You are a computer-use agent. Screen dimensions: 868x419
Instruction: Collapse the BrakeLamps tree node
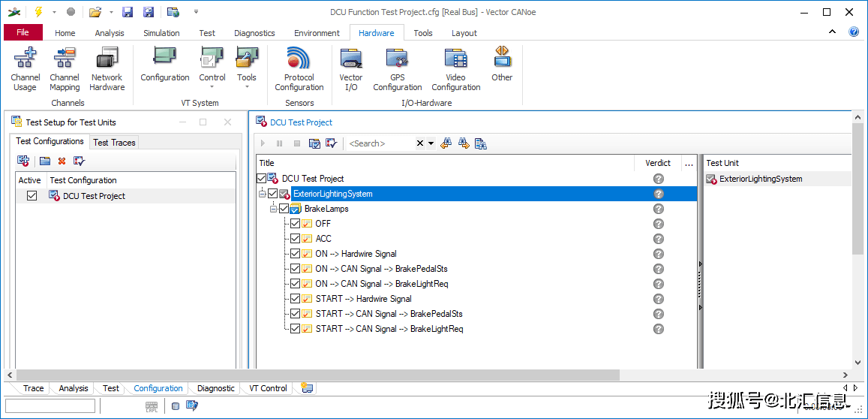[274, 209]
